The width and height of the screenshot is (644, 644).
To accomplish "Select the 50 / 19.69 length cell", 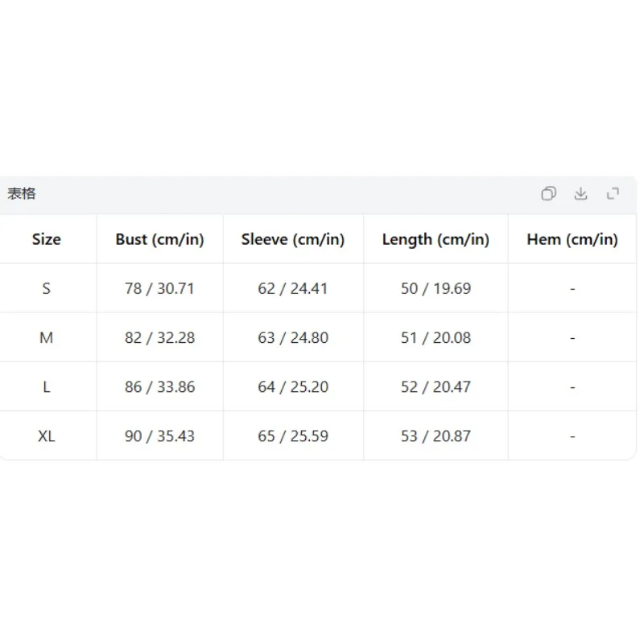I will (436, 288).
